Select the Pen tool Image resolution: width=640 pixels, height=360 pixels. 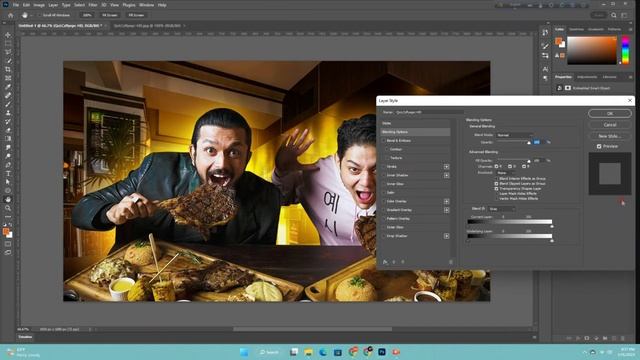tap(8, 165)
